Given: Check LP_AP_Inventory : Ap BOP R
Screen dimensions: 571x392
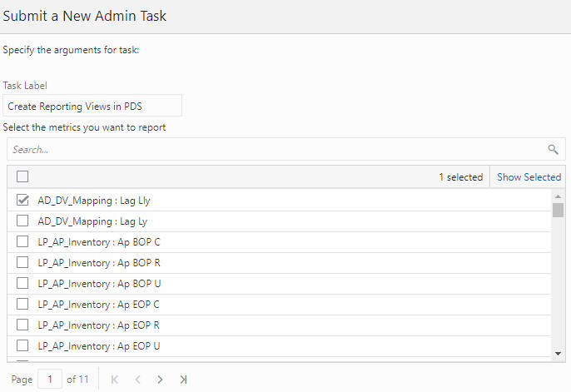Looking at the screenshot, I should 22,262.
